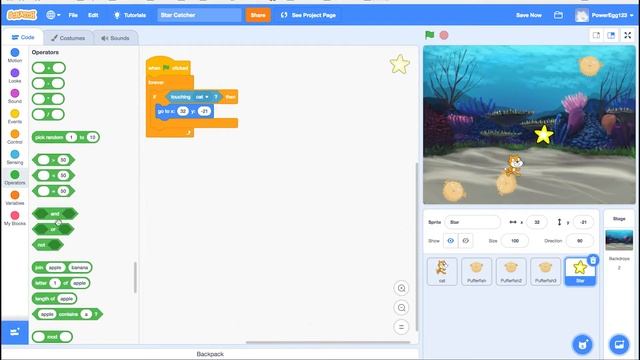640x360 pixels.
Task: Select the Events block category
Action: (x=15, y=117)
